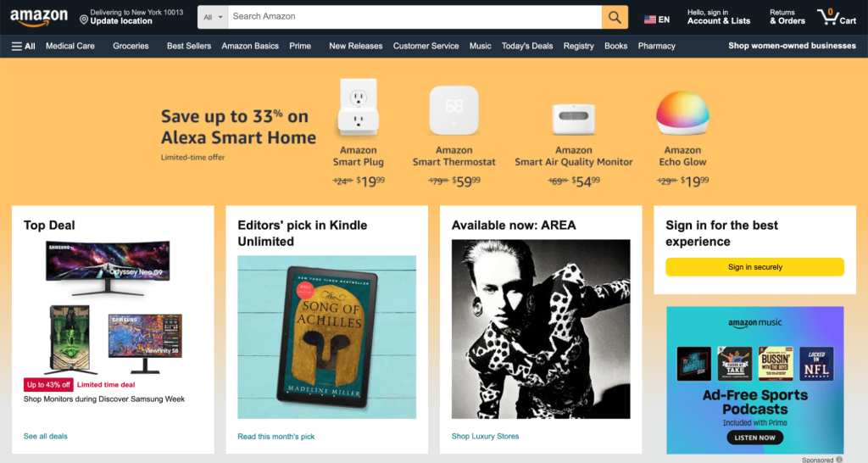
Task: Open the Account & Lists dropdown
Action: (718, 17)
